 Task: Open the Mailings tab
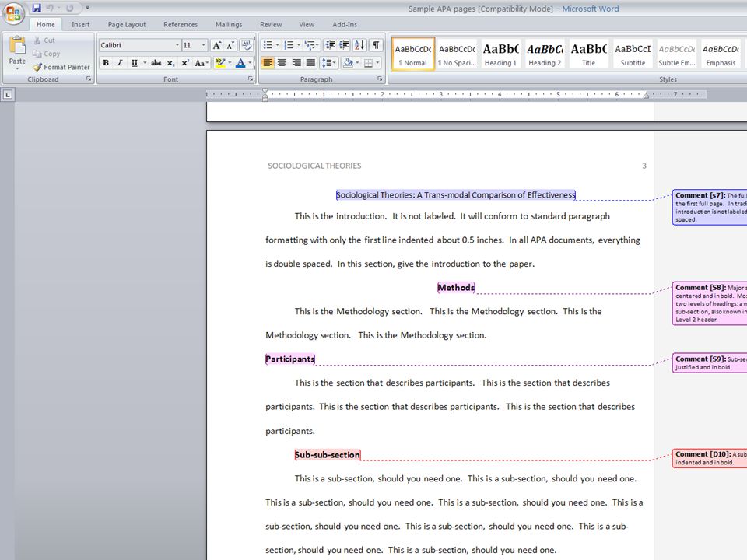click(229, 24)
